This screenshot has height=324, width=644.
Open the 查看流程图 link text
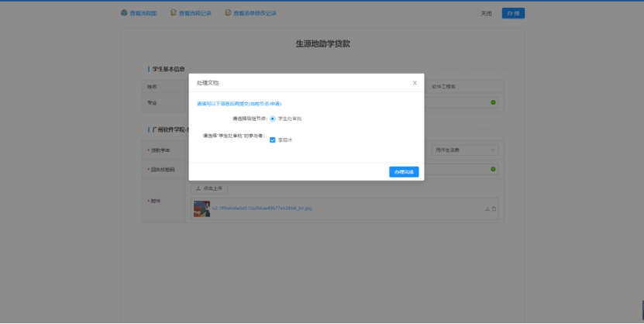pyautogui.click(x=143, y=13)
